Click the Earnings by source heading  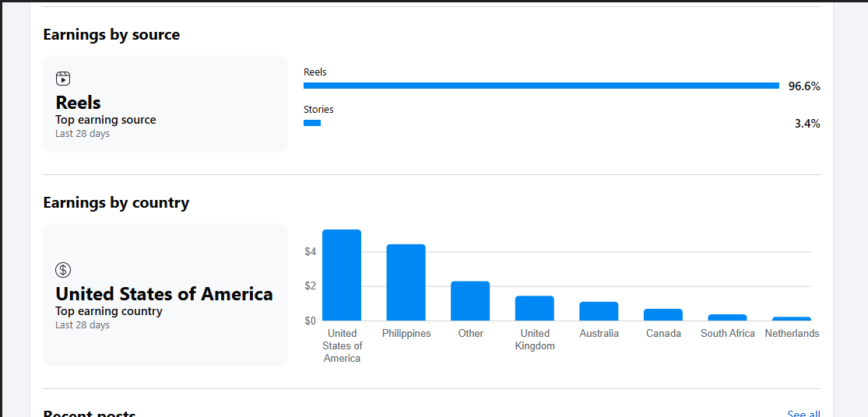pos(111,35)
